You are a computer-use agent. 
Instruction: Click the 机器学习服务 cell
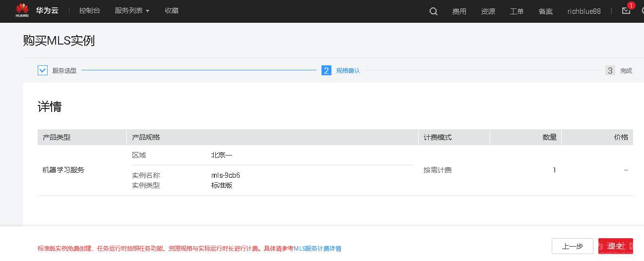[64, 170]
